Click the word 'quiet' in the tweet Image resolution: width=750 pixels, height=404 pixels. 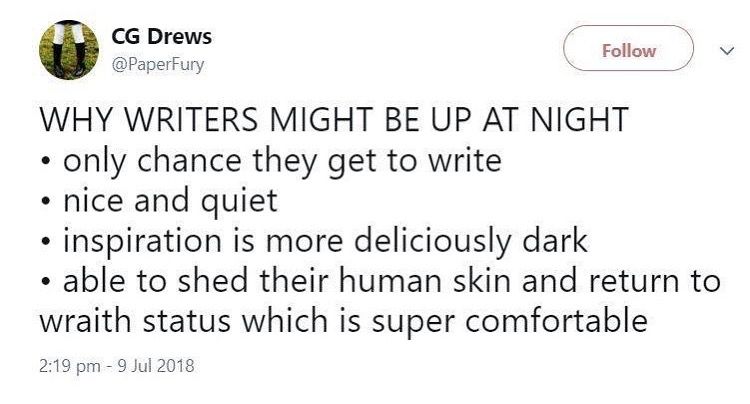coord(237,200)
